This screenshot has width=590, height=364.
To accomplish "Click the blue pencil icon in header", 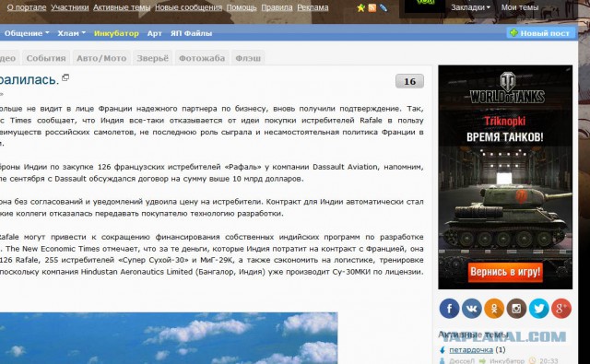I will point(383,8).
